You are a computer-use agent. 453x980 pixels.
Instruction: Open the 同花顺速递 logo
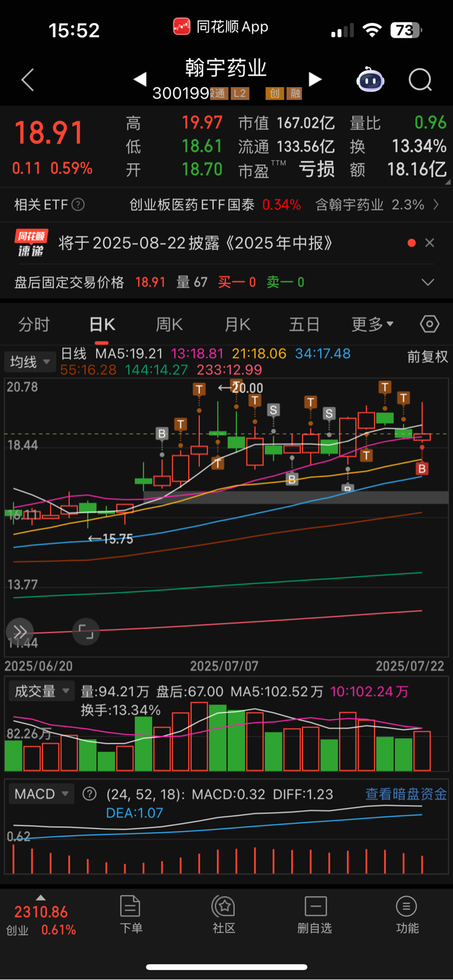(x=31, y=243)
